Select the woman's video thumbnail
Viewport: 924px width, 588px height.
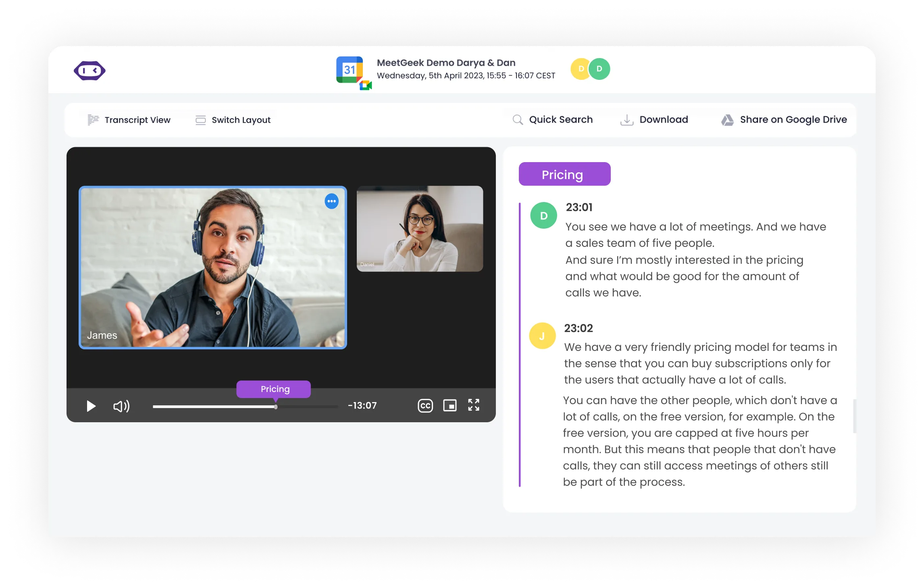click(420, 229)
